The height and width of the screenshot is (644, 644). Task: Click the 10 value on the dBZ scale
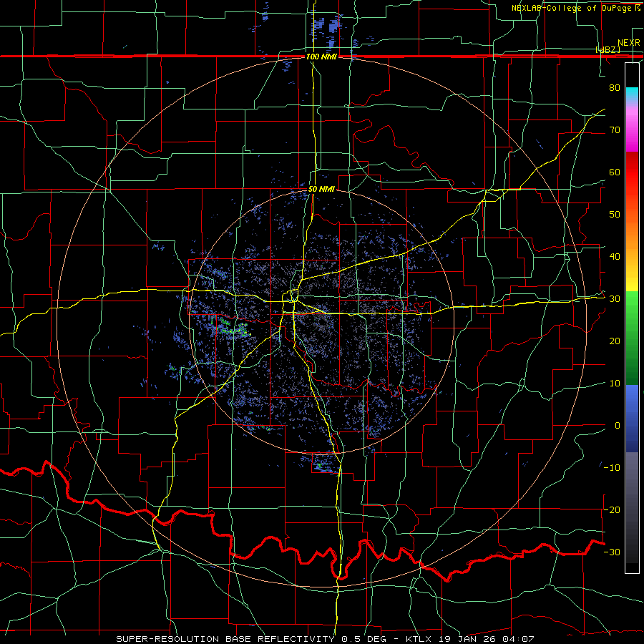pyautogui.click(x=615, y=384)
